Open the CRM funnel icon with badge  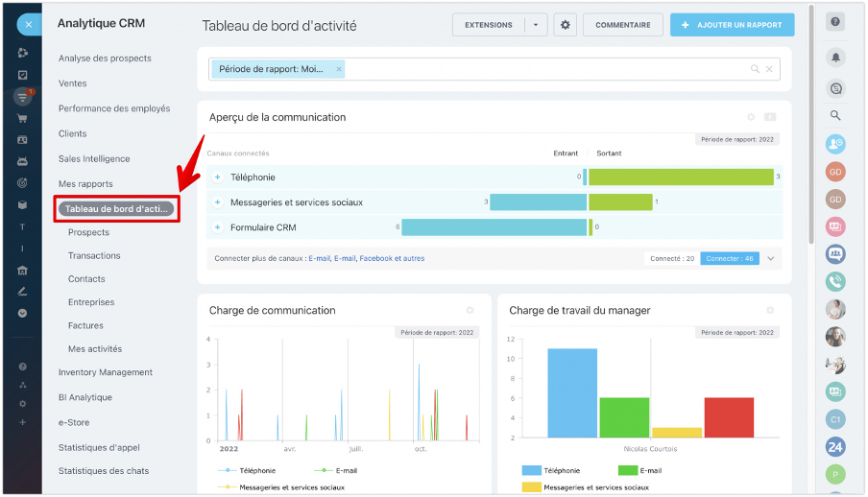[22, 97]
